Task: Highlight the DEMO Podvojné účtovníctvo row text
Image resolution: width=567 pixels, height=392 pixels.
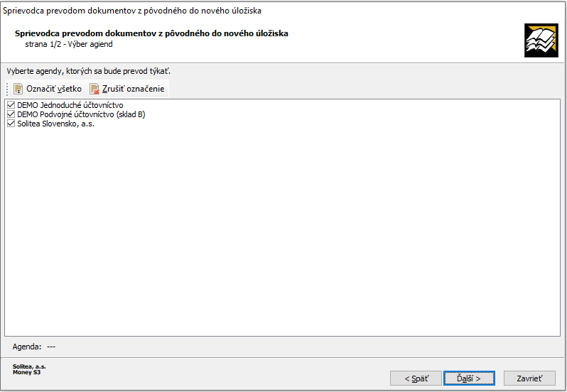Action: [81, 114]
